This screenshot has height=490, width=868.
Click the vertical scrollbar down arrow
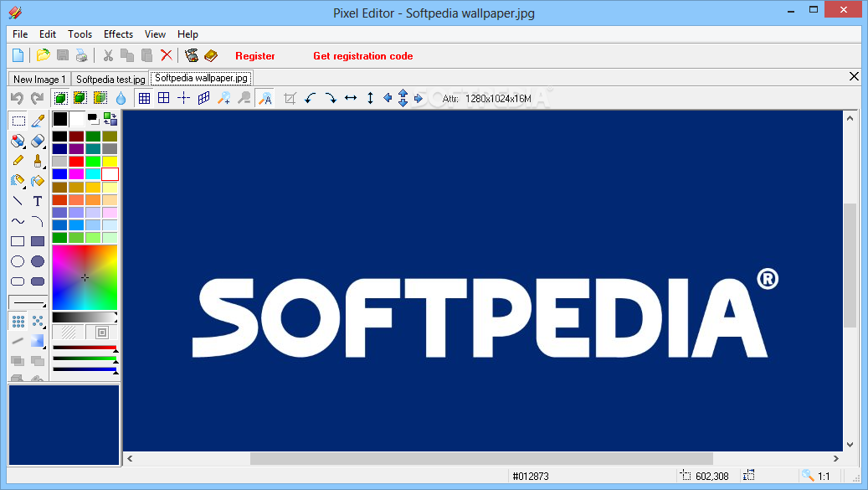pyautogui.click(x=850, y=445)
